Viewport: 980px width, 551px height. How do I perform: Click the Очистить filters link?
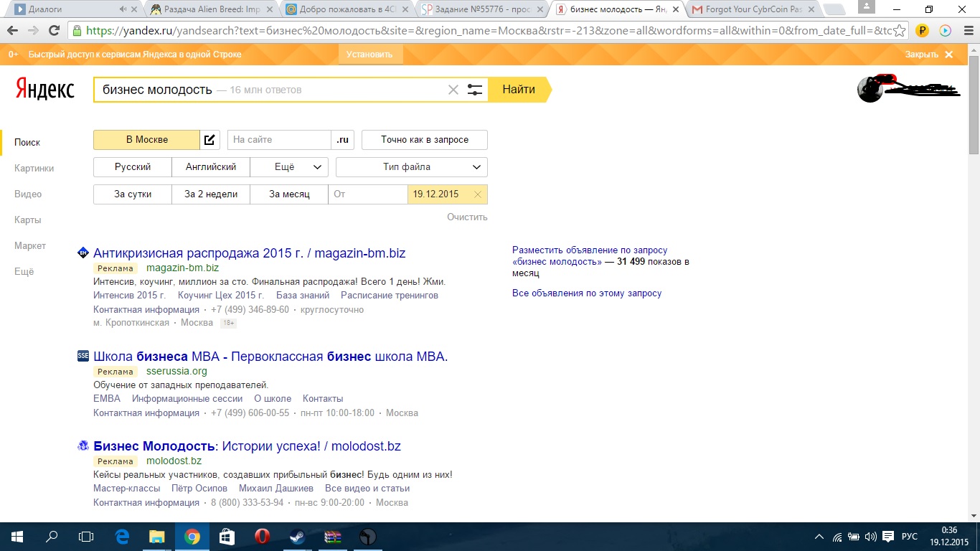tap(467, 217)
